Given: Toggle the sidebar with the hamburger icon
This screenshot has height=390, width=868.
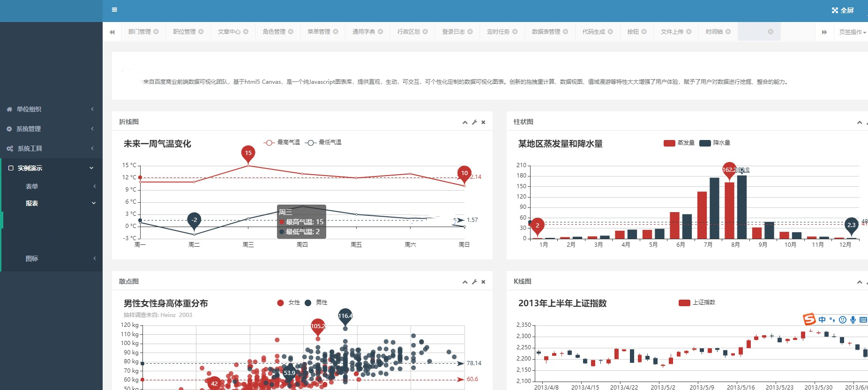Looking at the screenshot, I should coord(114,10).
